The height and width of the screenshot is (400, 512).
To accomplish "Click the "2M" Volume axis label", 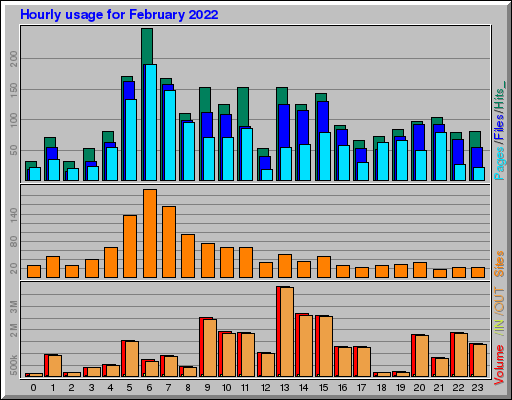I will [x=14, y=330].
